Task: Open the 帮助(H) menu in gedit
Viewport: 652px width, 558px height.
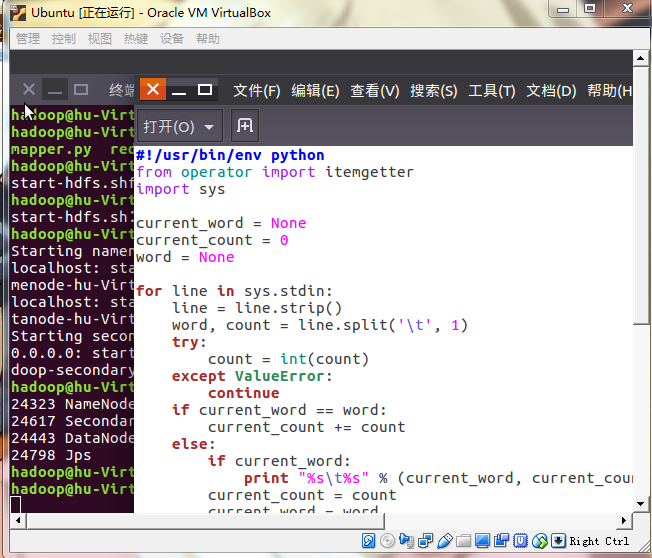Action: click(610, 90)
